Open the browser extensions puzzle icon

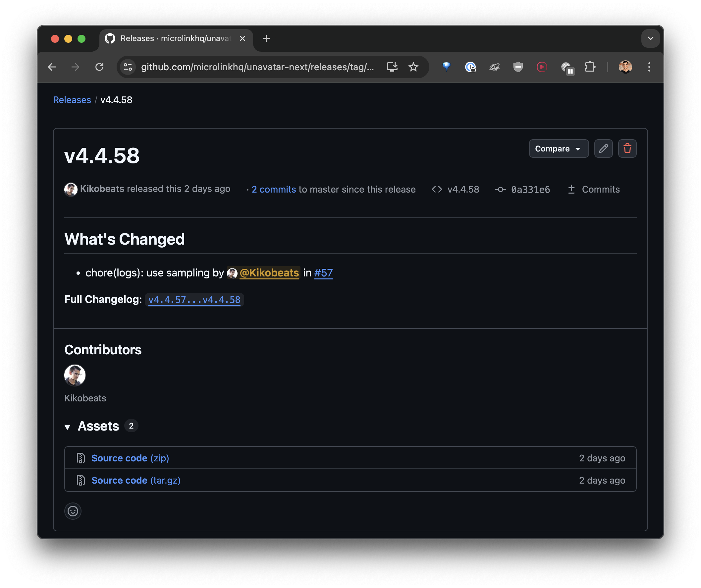point(590,67)
